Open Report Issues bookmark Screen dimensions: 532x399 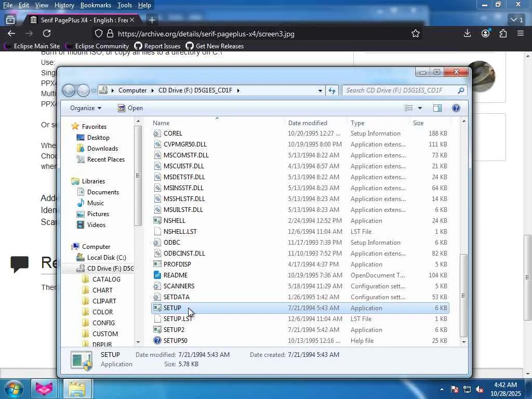pyautogui.click(x=157, y=46)
